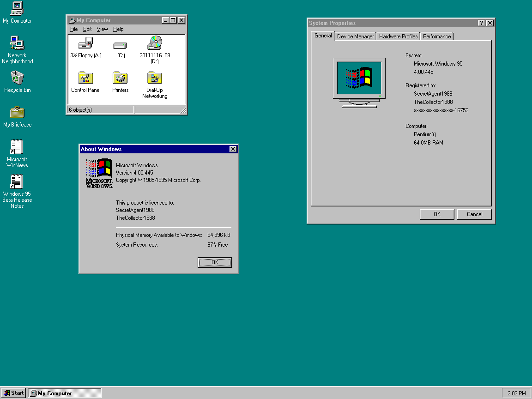Screen dimensions: 532x399
Task: Open Microsoft WinNews
Action: pyautogui.click(x=17, y=148)
